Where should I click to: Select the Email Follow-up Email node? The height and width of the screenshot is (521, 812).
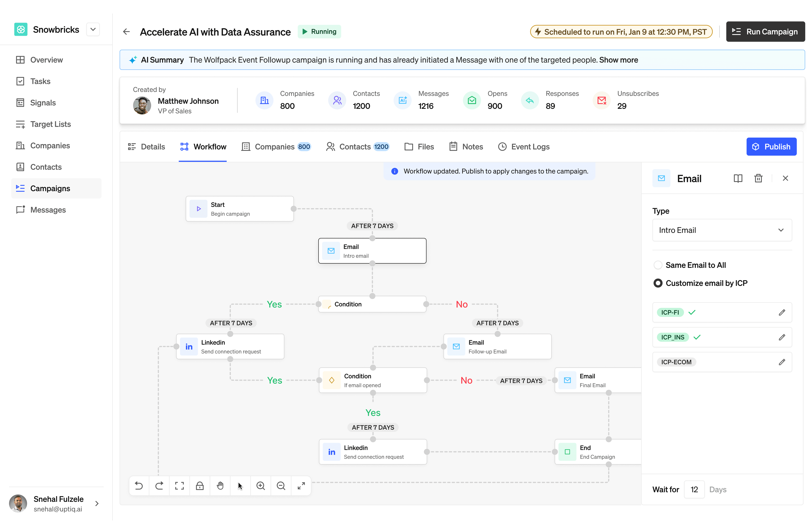pyautogui.click(x=497, y=346)
